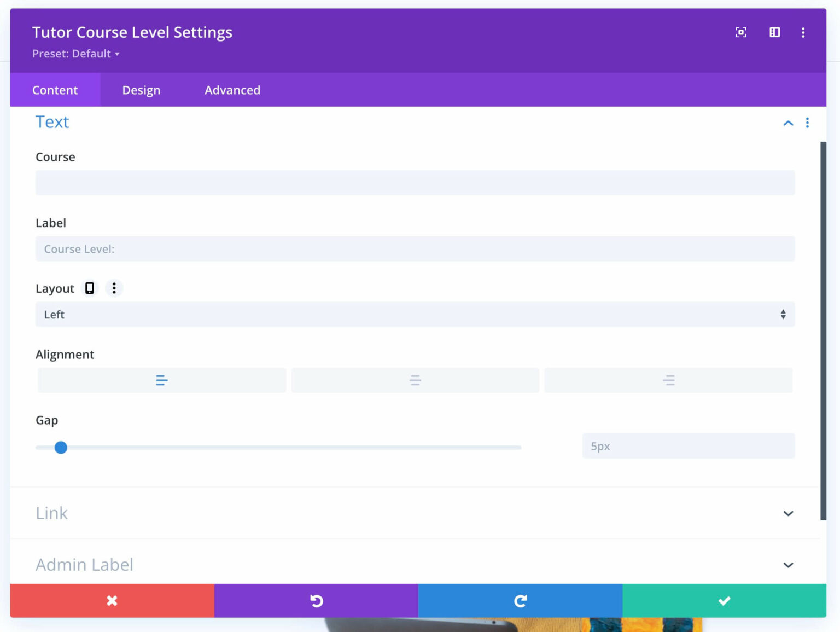
Task: Click the Gap slider handle
Action: point(61,448)
